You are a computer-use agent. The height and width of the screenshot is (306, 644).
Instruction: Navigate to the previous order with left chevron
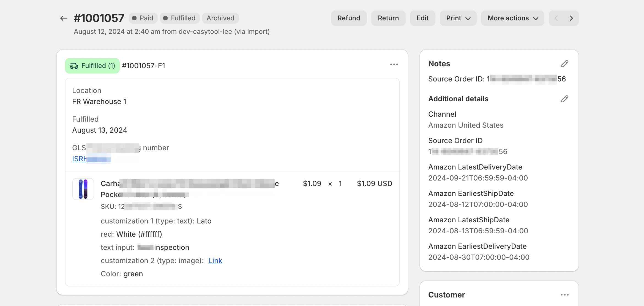click(x=556, y=18)
